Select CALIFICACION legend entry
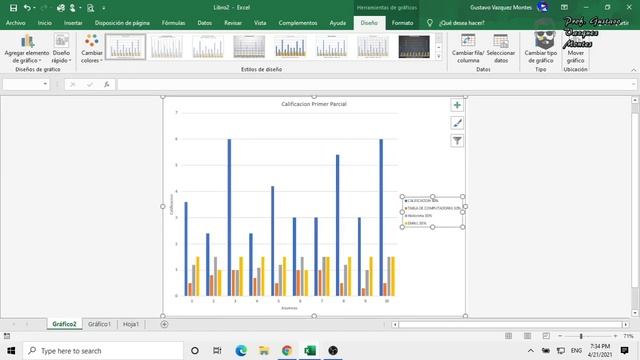640x360 pixels. click(x=422, y=200)
